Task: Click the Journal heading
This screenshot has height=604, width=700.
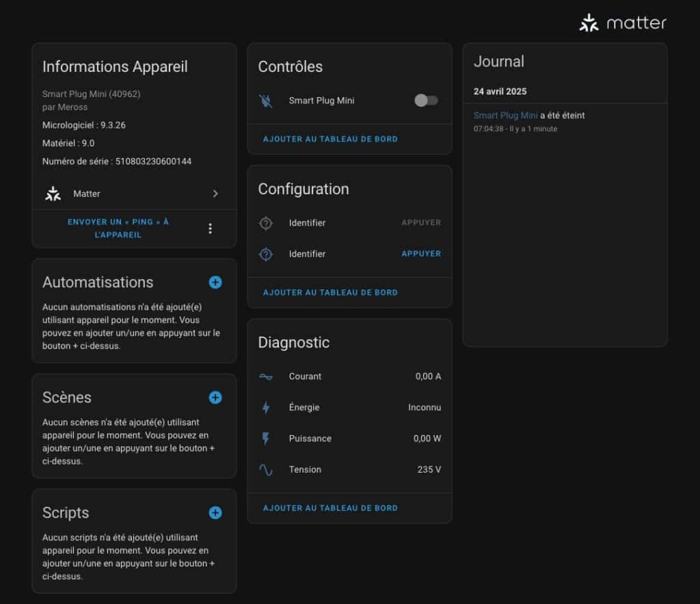Action: coord(498,62)
